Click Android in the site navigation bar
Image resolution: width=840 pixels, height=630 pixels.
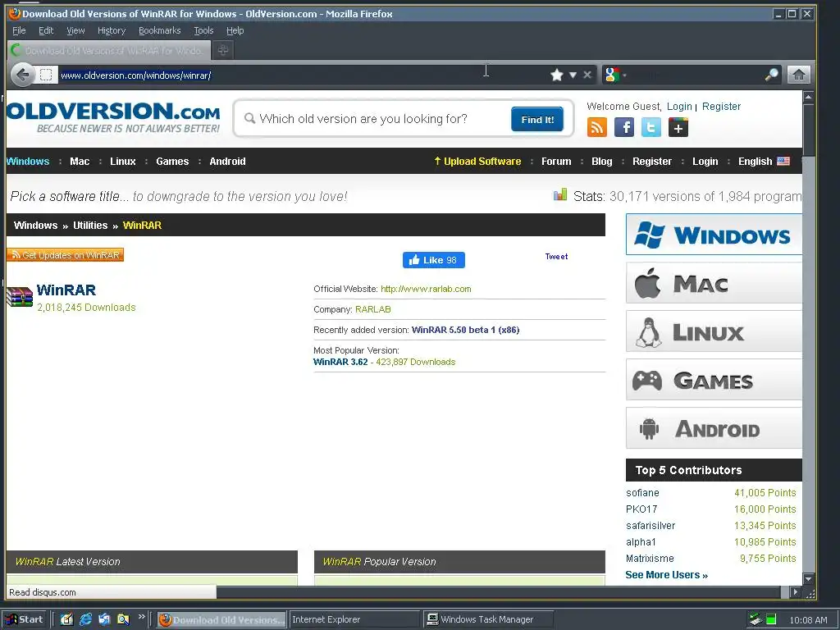[x=228, y=162]
